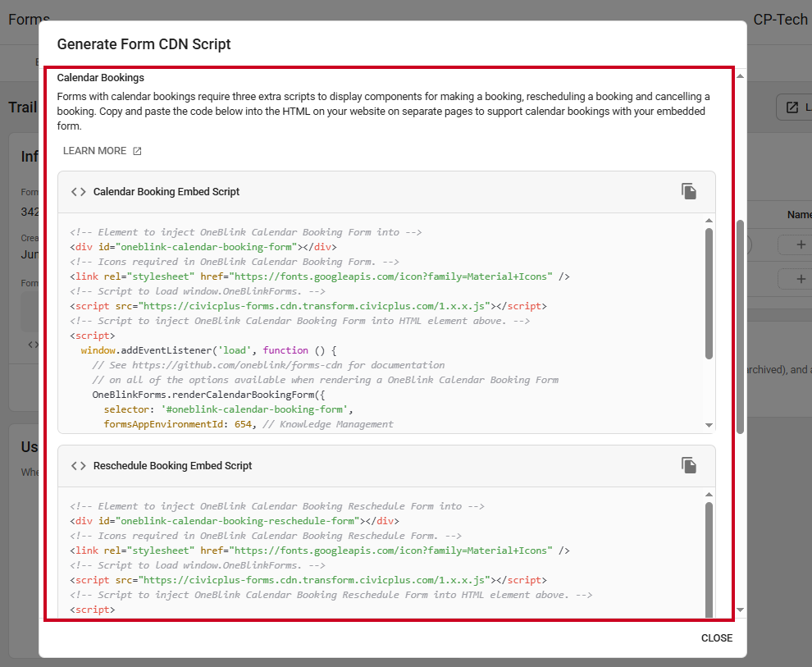Viewport: 812px width, 667px height.
Task: Click the github.com/oneblink/forms-cdn comment line
Action: click(268, 365)
